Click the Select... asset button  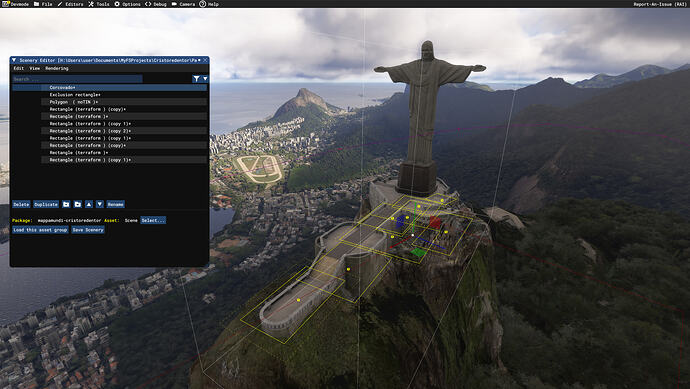pos(153,220)
